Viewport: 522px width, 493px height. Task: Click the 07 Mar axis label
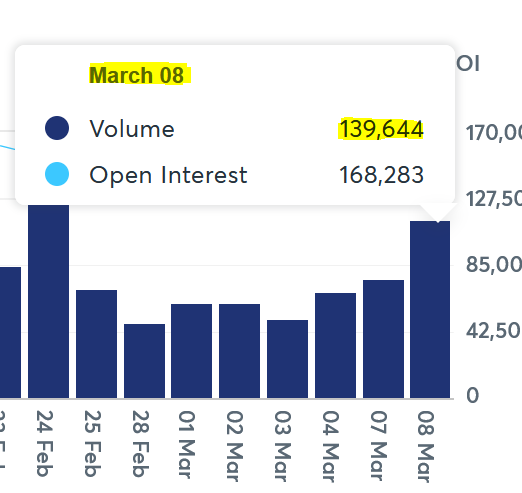(x=379, y=446)
